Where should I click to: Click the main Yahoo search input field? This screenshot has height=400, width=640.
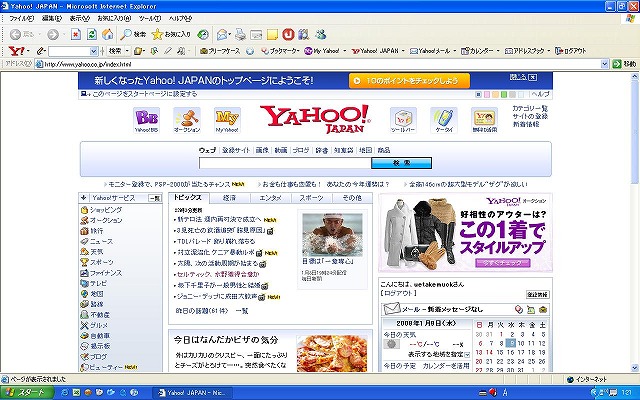pos(285,163)
